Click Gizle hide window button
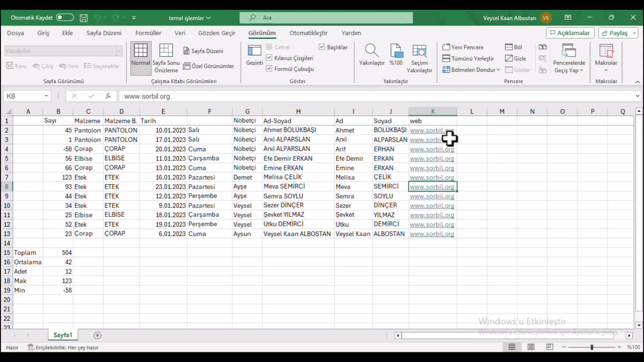 [516, 59]
